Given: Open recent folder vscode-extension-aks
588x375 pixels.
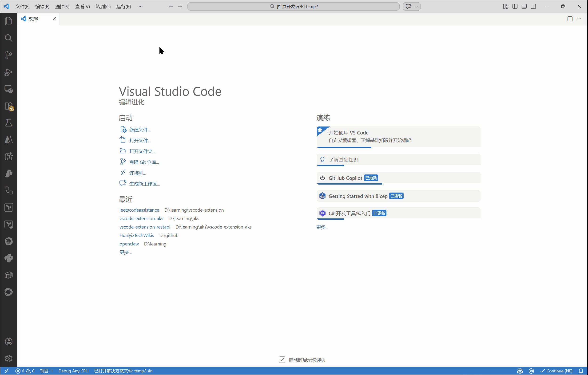Looking at the screenshot, I should tap(141, 218).
